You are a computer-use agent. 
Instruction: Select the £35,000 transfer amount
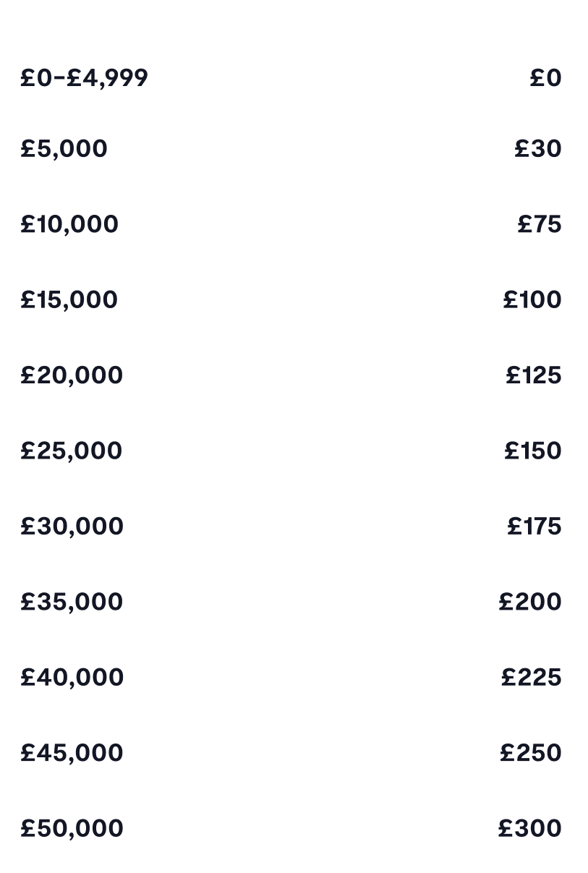(72, 602)
